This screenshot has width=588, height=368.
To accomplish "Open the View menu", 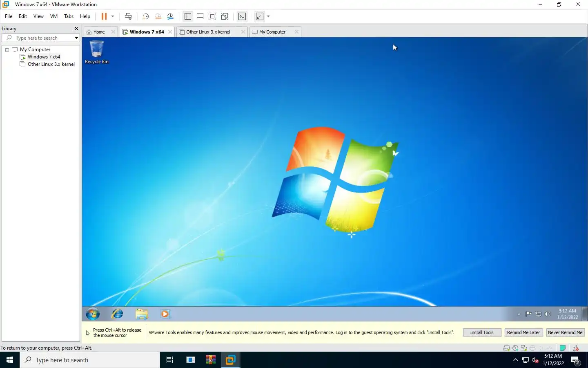I will coord(38,16).
